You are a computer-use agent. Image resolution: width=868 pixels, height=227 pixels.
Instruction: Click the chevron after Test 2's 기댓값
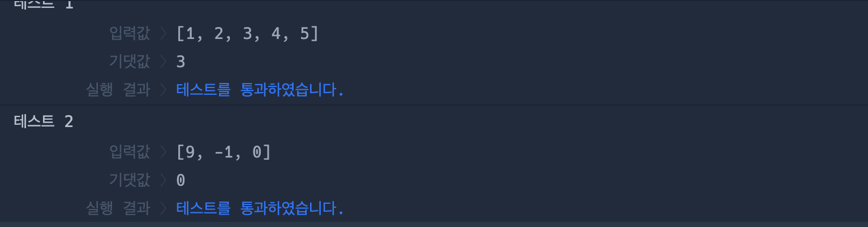point(163,180)
